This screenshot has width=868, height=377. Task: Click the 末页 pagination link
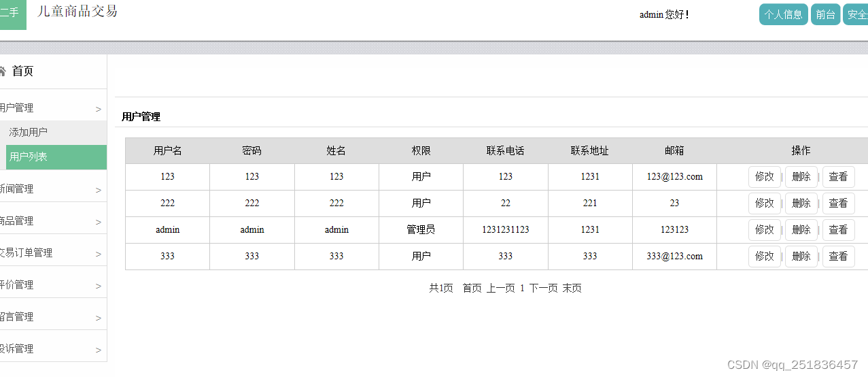[572, 289]
